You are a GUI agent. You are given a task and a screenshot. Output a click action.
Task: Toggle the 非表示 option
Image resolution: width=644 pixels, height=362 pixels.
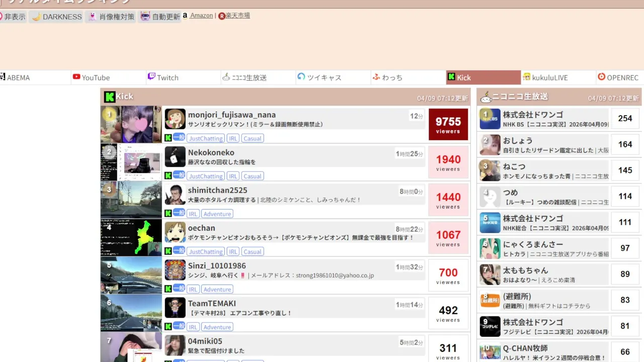[13, 17]
